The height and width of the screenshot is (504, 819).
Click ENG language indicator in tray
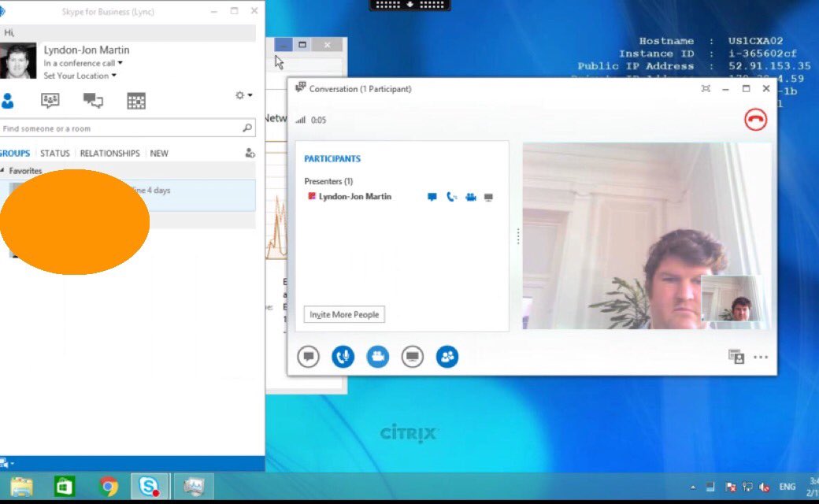click(787, 487)
